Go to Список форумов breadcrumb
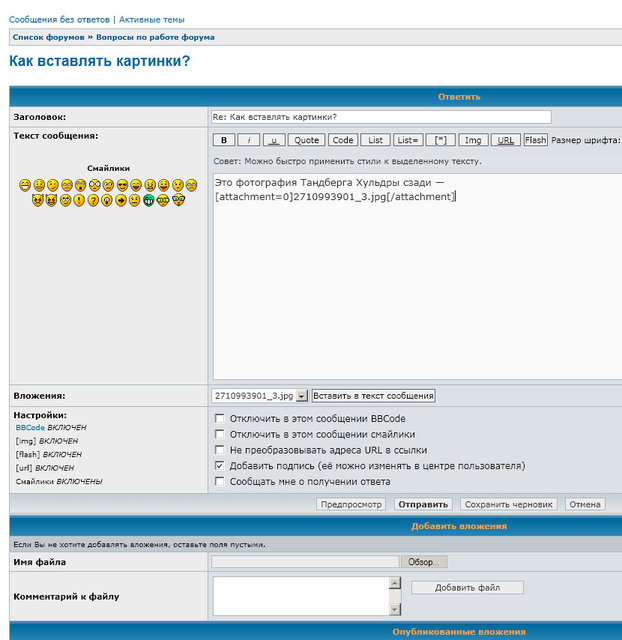Screen dimensions: 622x640 pyautogui.click(x=48, y=37)
